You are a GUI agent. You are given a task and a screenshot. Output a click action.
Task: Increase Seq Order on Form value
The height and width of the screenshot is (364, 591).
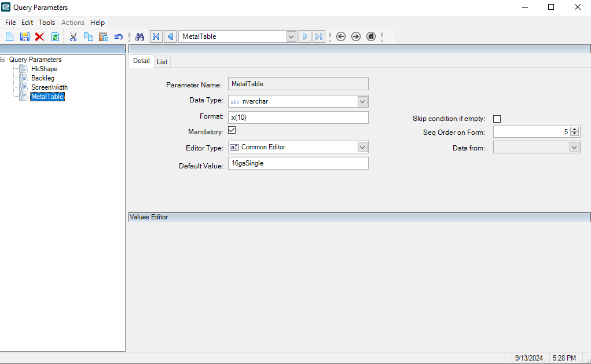pos(574,129)
